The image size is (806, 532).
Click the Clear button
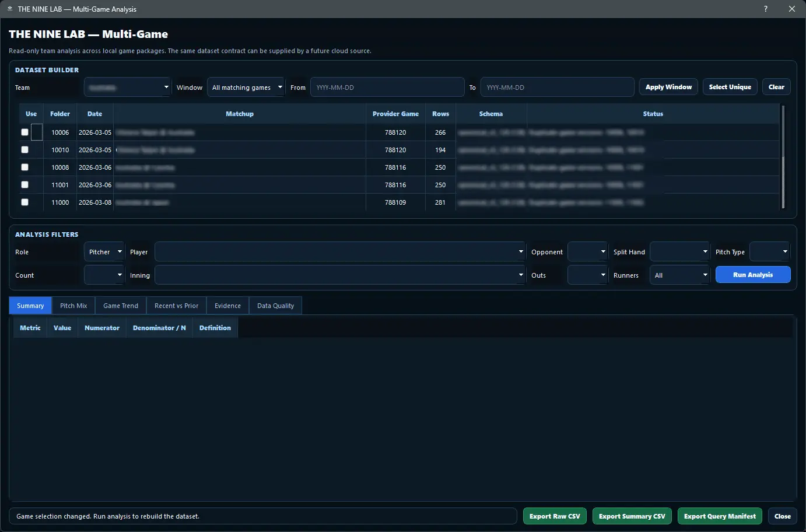pyautogui.click(x=776, y=87)
